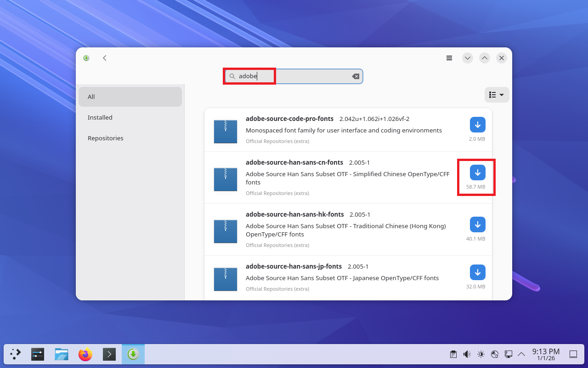Clear the search text field
Image resolution: width=588 pixels, height=368 pixels.
click(x=356, y=76)
